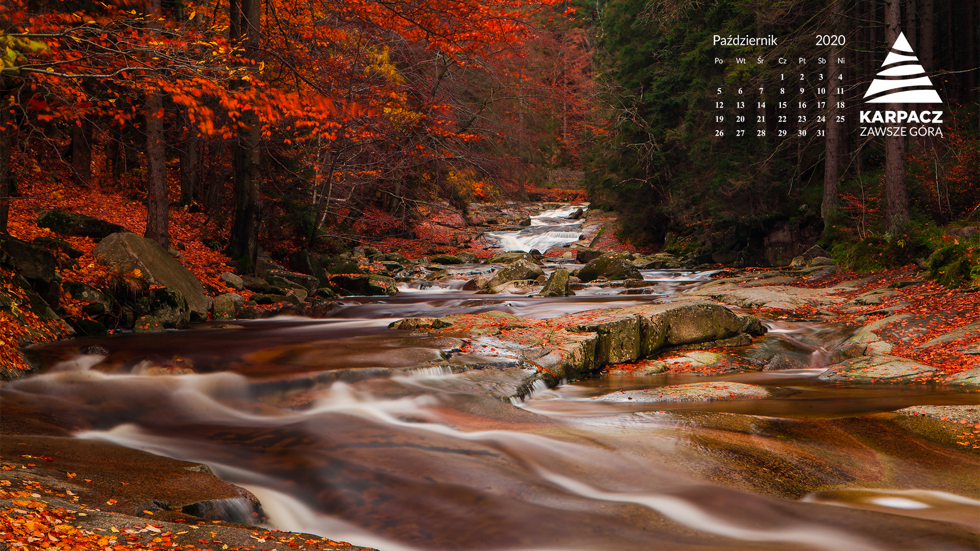Image resolution: width=980 pixels, height=551 pixels.
Task: Click the 'Po' weekday header
Action: 719,61
